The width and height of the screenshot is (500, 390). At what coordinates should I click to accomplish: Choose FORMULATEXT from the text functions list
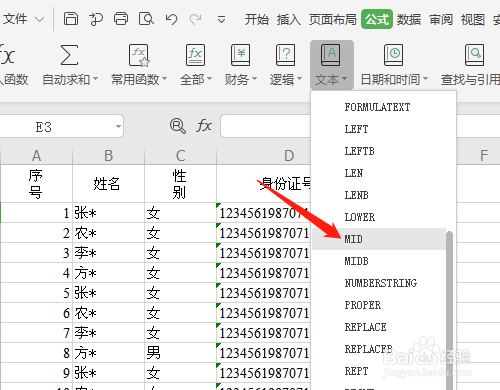(x=377, y=107)
